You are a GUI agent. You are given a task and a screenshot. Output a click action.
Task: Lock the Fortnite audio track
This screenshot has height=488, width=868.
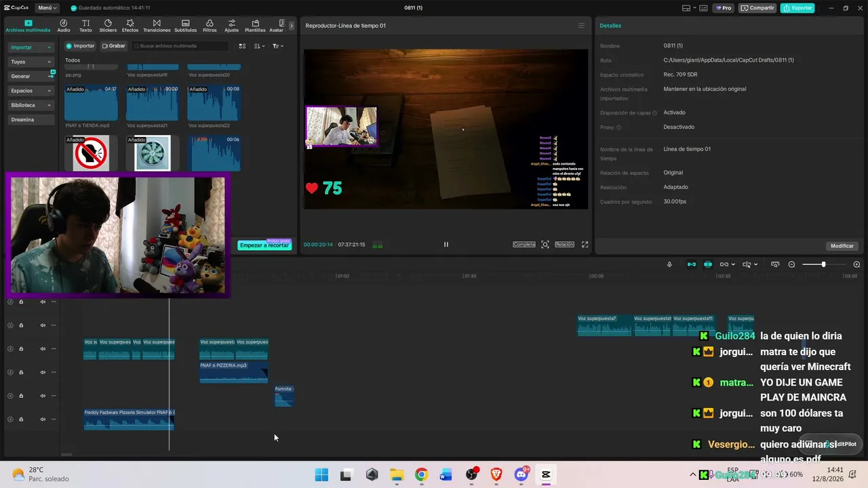tap(21, 396)
